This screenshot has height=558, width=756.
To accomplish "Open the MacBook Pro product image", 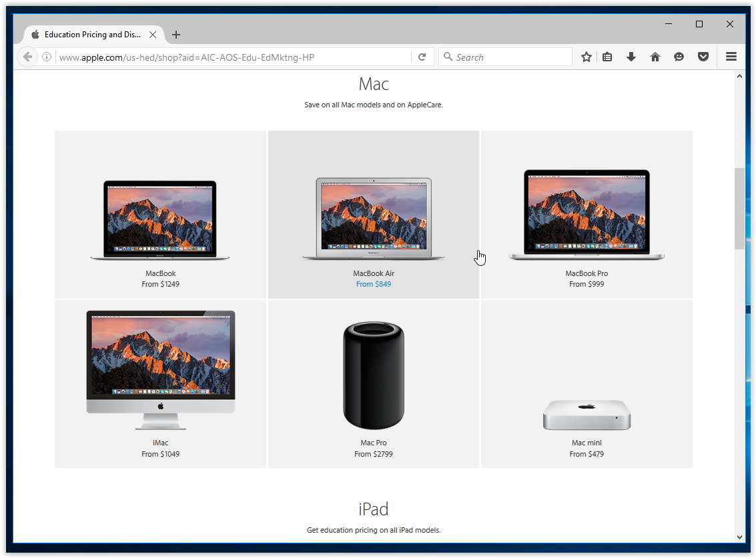I will click(587, 215).
